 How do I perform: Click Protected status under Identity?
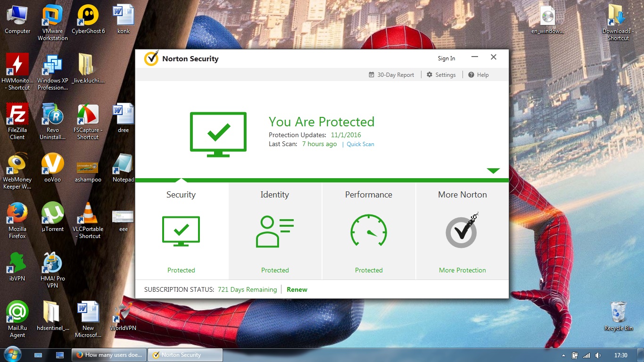(x=275, y=270)
